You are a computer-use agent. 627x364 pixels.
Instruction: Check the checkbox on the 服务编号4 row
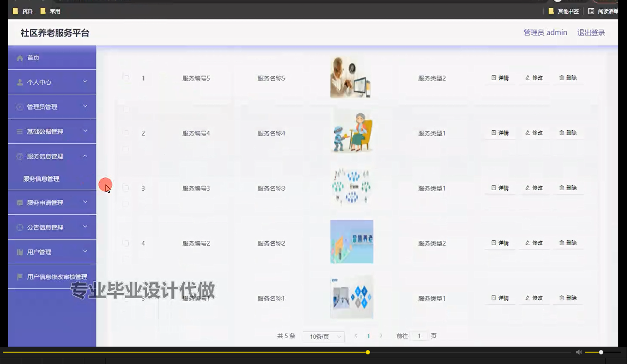point(126,132)
